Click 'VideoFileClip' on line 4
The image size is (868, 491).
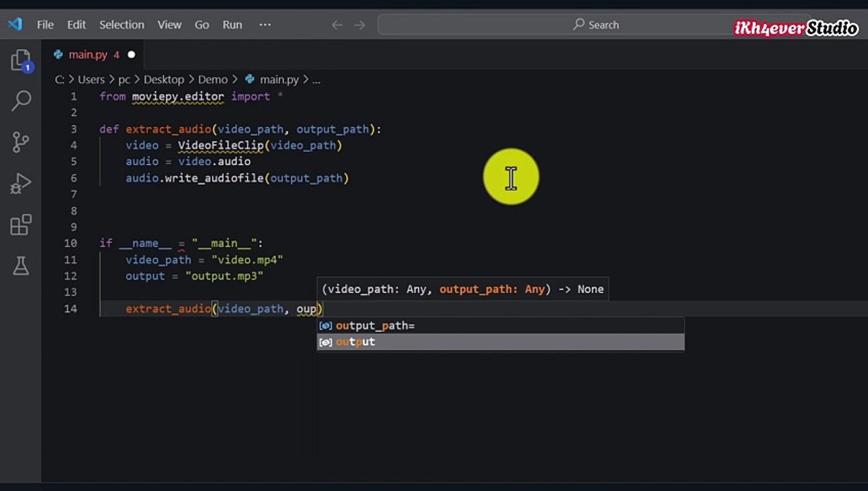tap(221, 145)
